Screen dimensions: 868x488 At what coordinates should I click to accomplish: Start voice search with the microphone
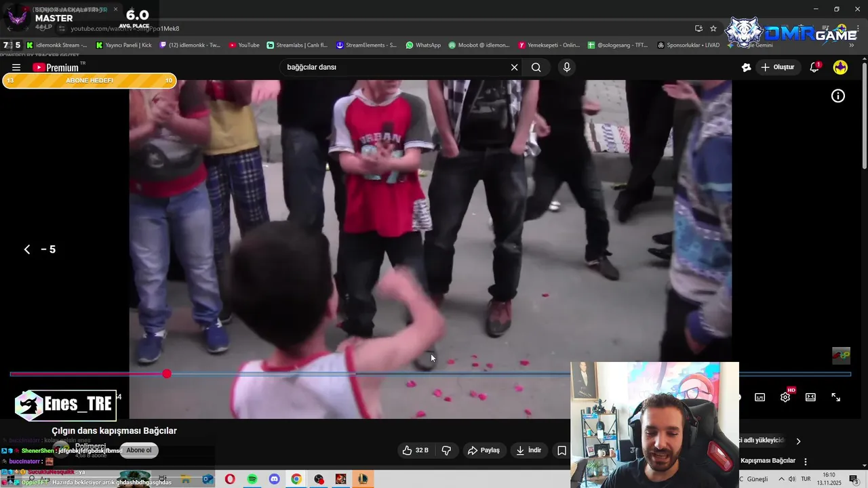click(x=567, y=67)
